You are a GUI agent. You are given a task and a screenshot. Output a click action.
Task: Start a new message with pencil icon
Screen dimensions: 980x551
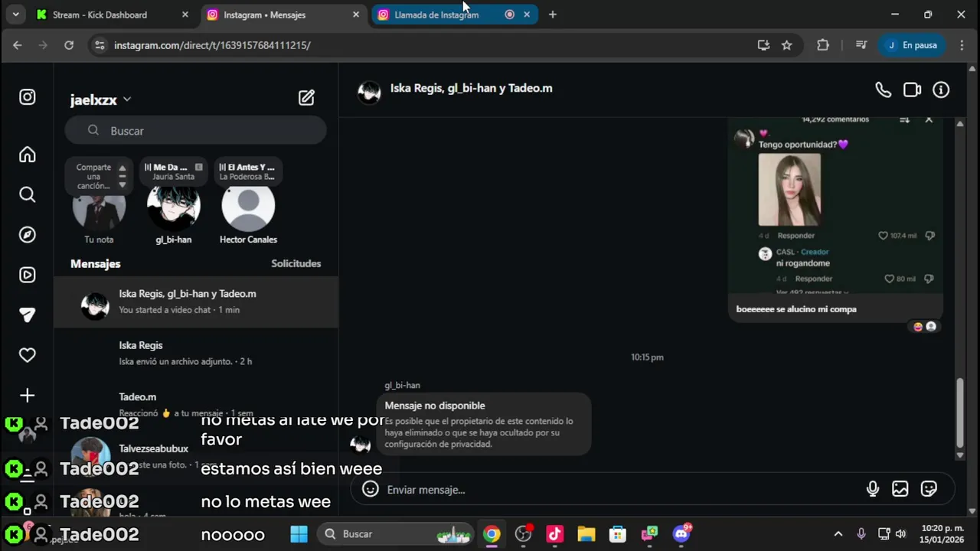click(x=306, y=98)
